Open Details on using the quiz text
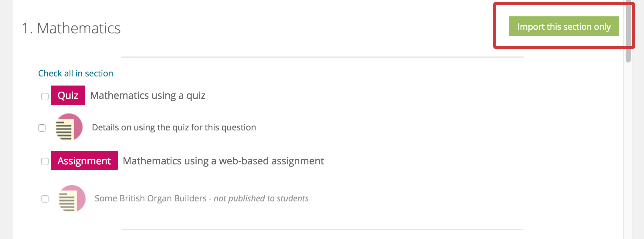 tap(174, 127)
